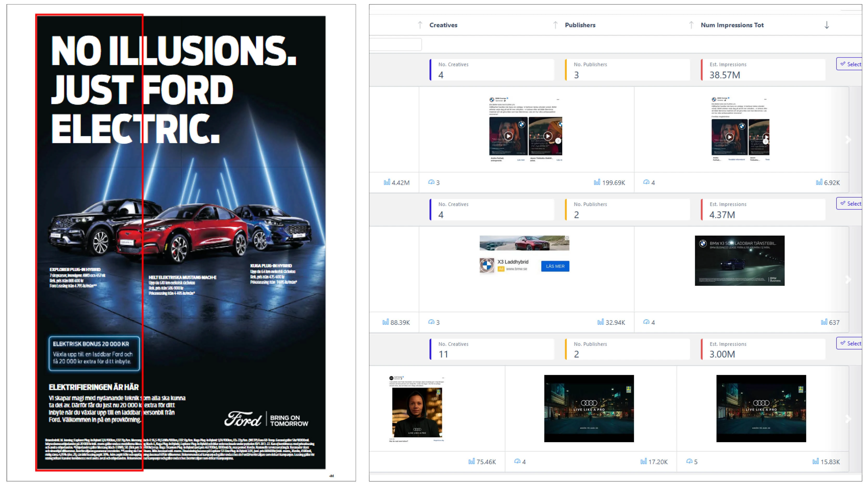Click the gauge icon left of 32.94K

click(x=431, y=322)
